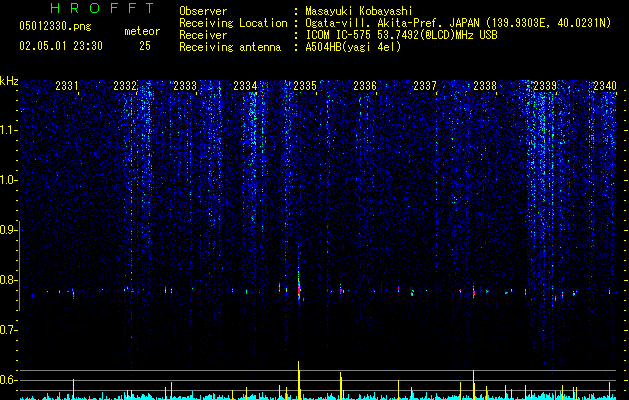This screenshot has width=629, height=400.
Task: Click the 2336 time marker
Action: coord(365,85)
